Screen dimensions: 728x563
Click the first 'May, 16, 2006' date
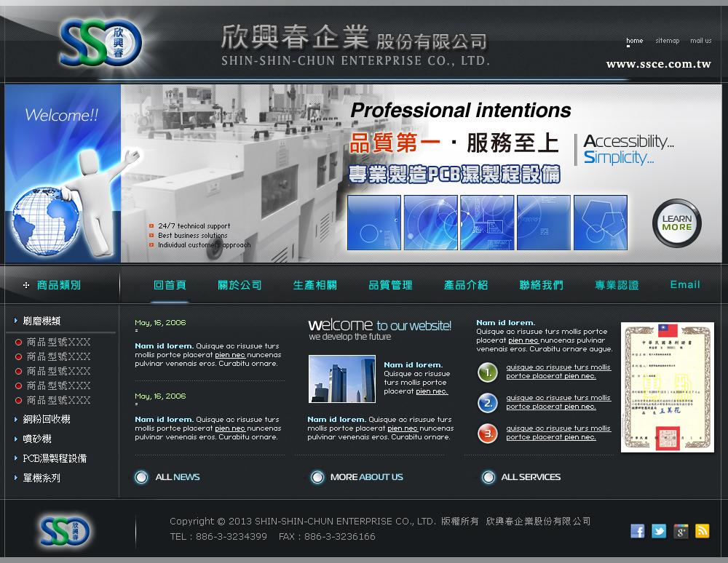(x=160, y=323)
